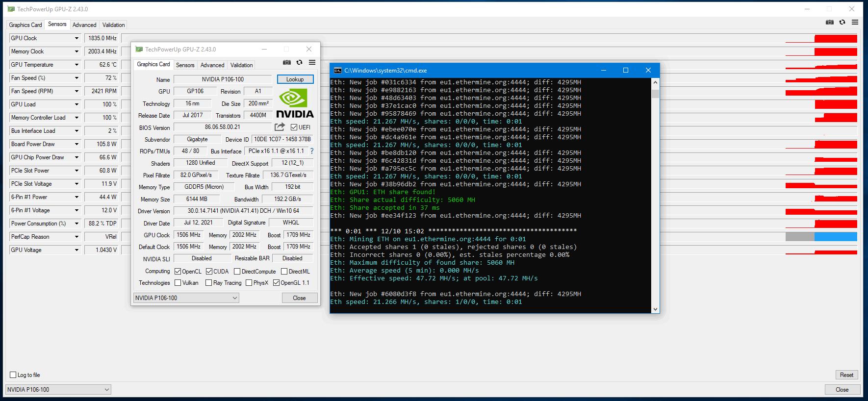Switch to Validation tab in front window
The width and height of the screenshot is (868, 401).
pyautogui.click(x=242, y=65)
